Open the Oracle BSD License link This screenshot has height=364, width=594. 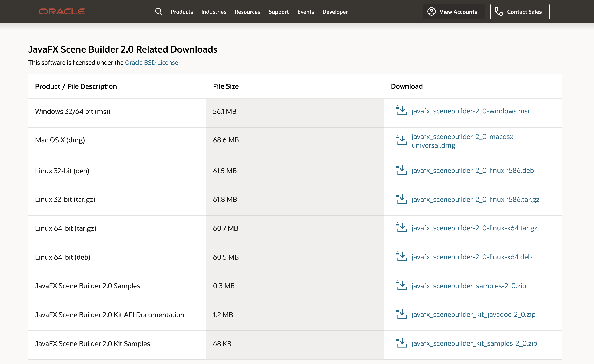[151, 63]
